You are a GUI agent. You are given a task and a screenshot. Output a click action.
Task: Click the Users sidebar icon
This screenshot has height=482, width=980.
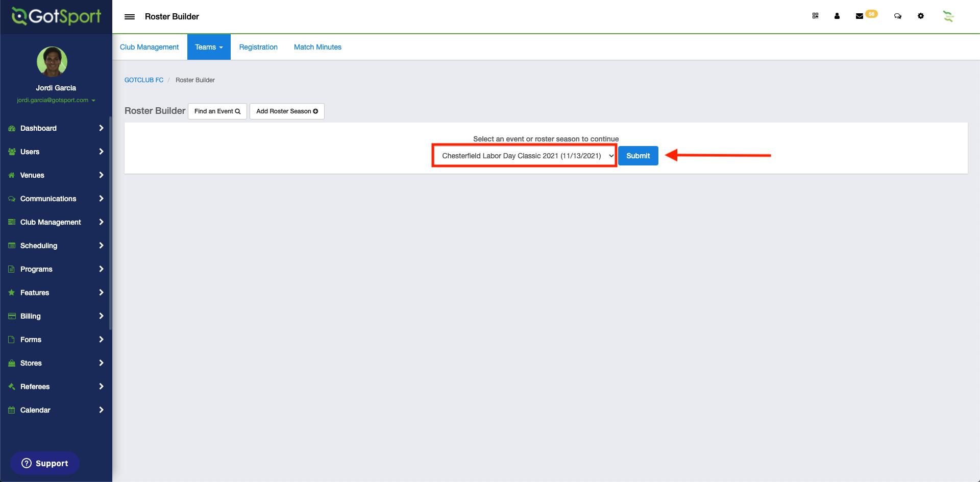click(12, 152)
